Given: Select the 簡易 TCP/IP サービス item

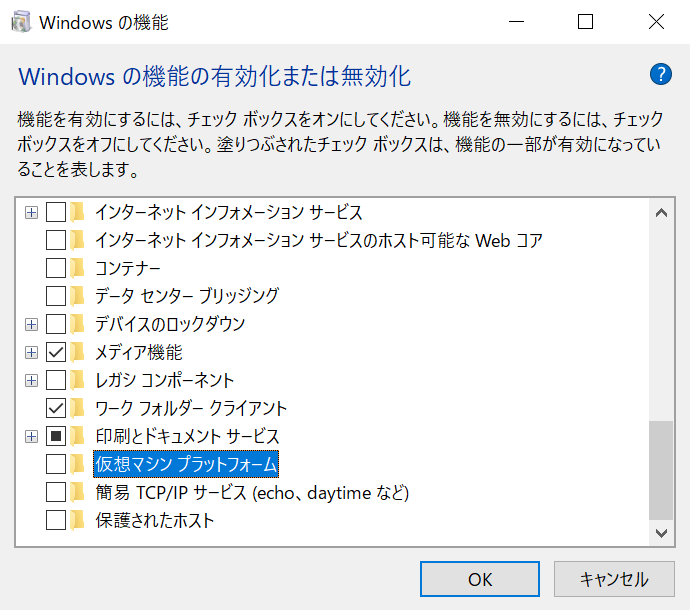Looking at the screenshot, I should coord(252,492).
